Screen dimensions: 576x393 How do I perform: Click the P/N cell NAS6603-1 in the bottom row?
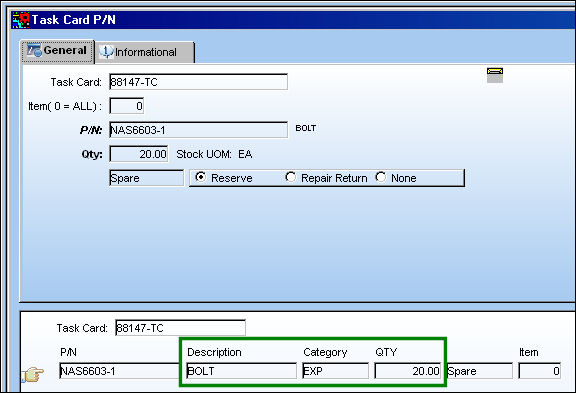119,371
